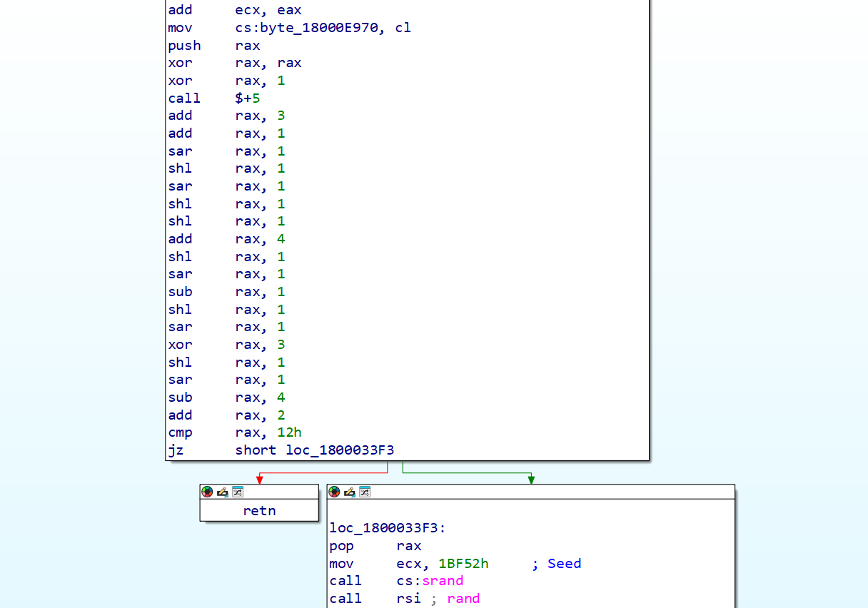Click the group nodes icon on loc_1800033F3 node
This screenshot has width=868, height=608.
pos(365,492)
